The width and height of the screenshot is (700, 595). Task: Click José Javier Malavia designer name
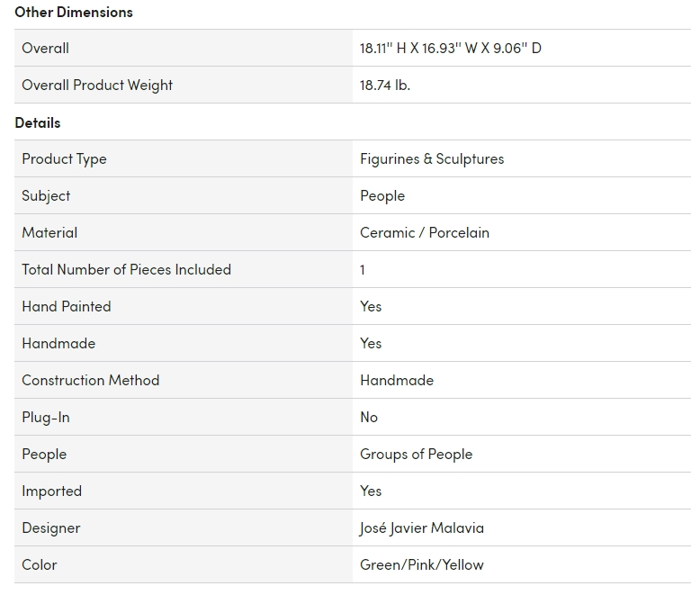coord(422,527)
